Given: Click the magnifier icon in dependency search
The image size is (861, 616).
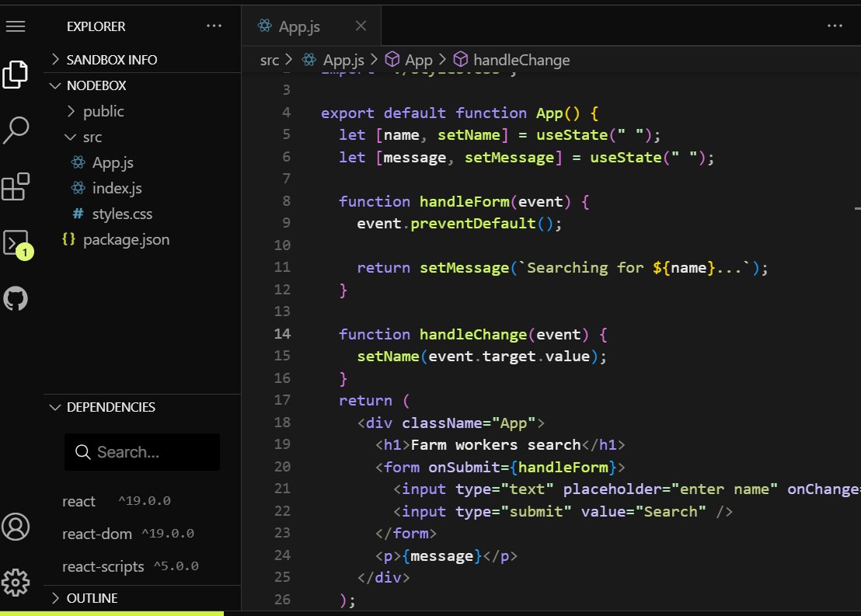Looking at the screenshot, I should tap(83, 452).
